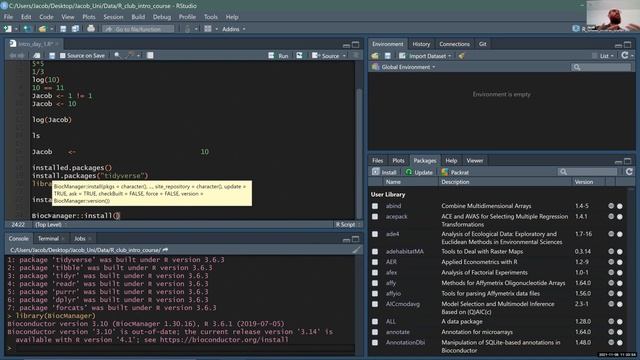Refresh the Packages list
640x360 pixels.
(629, 172)
